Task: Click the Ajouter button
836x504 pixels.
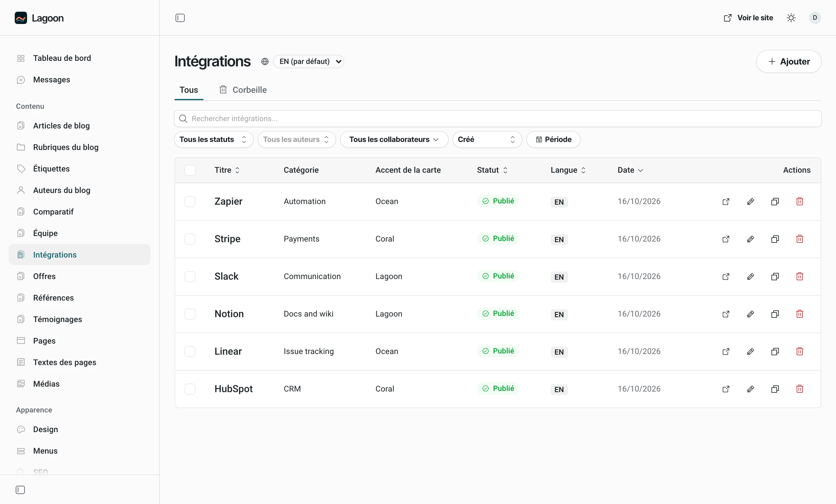Action: point(788,61)
